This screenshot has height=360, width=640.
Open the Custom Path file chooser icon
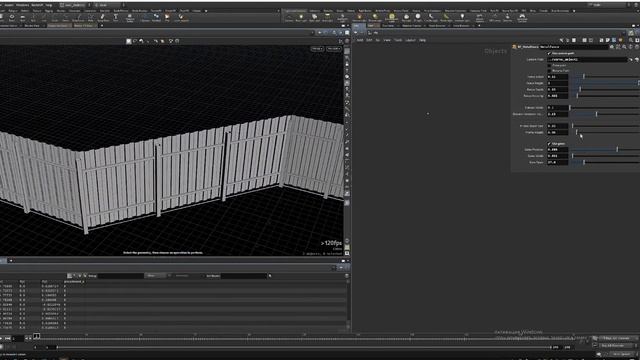click(x=636, y=60)
